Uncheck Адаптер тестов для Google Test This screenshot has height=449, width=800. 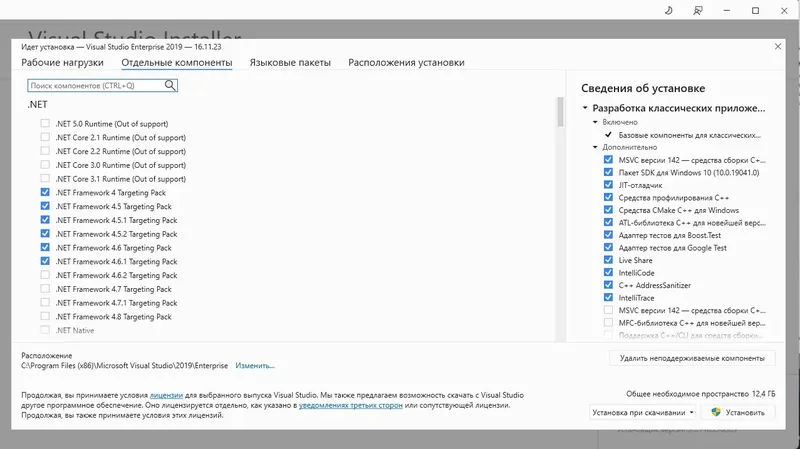click(x=608, y=247)
